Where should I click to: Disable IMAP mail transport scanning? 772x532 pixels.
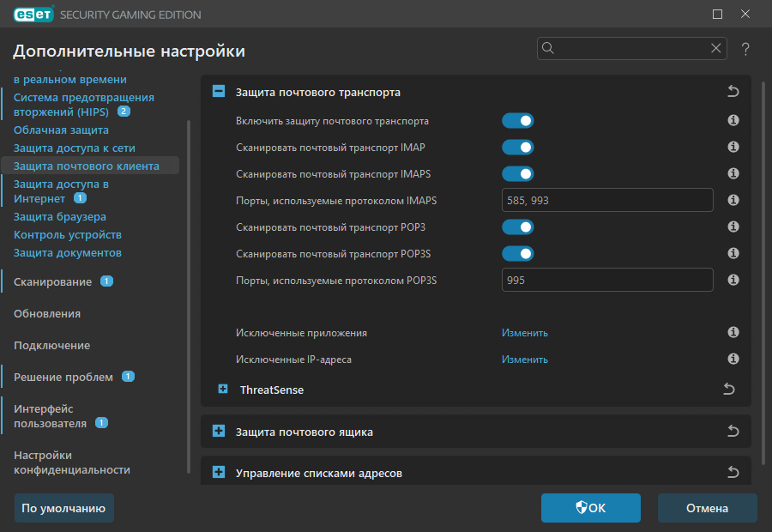coord(518,148)
